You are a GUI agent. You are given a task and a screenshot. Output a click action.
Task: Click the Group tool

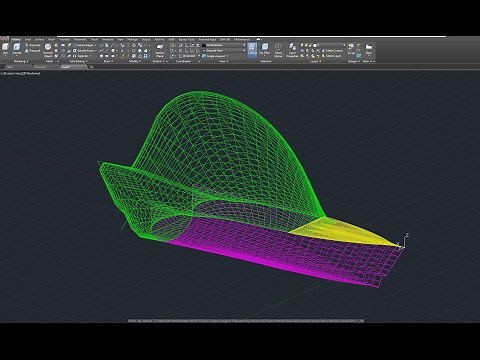pos(351,49)
